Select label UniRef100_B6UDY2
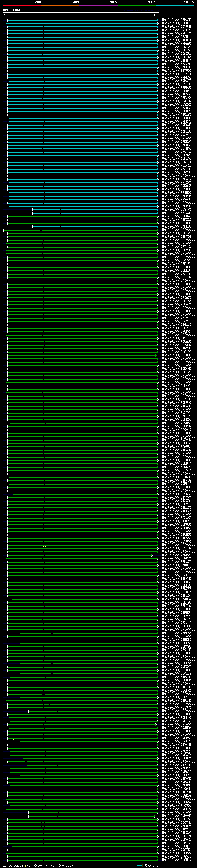This screenshot has width=197, height=868. (x=176, y=91)
